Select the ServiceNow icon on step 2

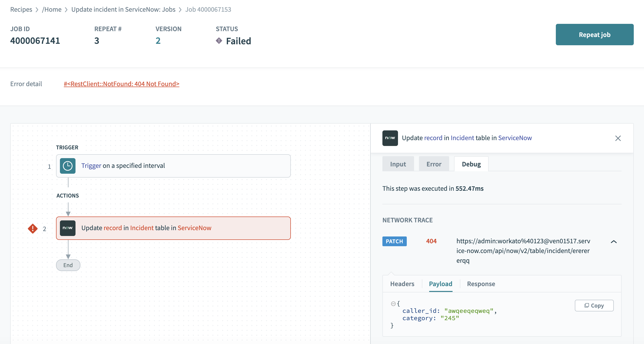67,228
